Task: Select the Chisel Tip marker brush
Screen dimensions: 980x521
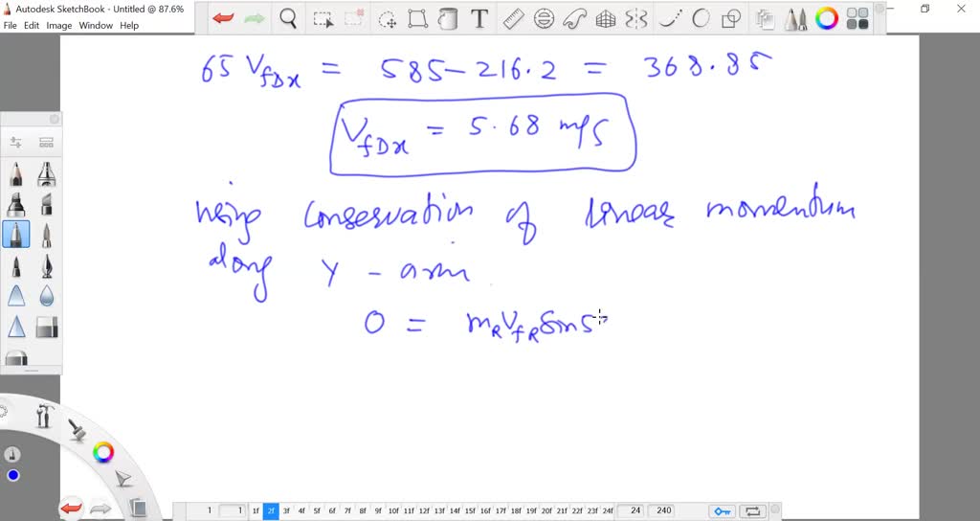Action: click(x=46, y=205)
